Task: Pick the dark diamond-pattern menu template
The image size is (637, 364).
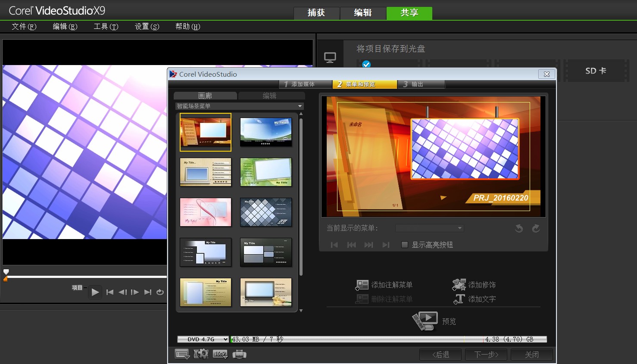Action: [266, 212]
